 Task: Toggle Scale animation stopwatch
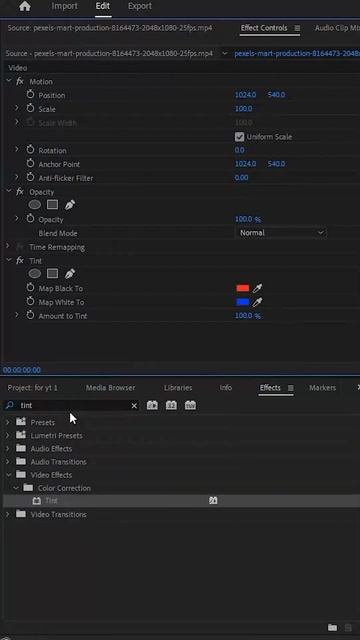point(30,109)
